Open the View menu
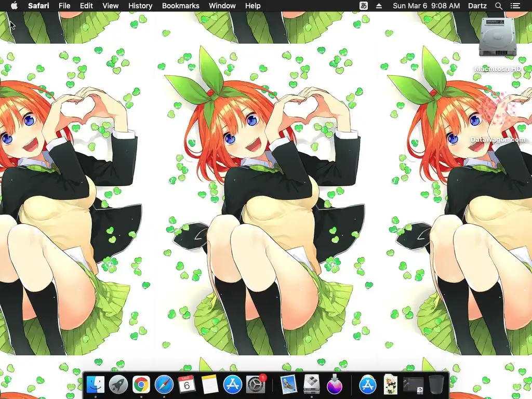This screenshot has height=399, width=532. coord(111,6)
